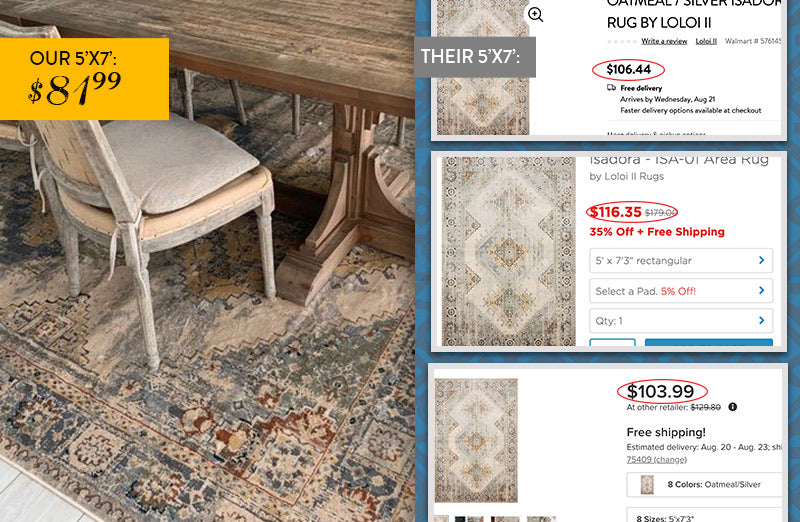800x522 pixels.
Task: Click the white outlined button beside the blue button
Action: (x=612, y=342)
